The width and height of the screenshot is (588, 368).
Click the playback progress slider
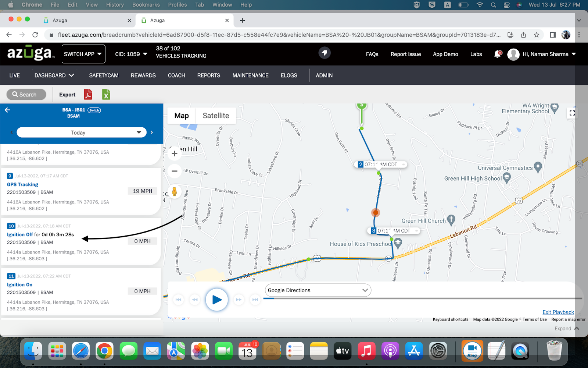pyautogui.click(x=423, y=298)
